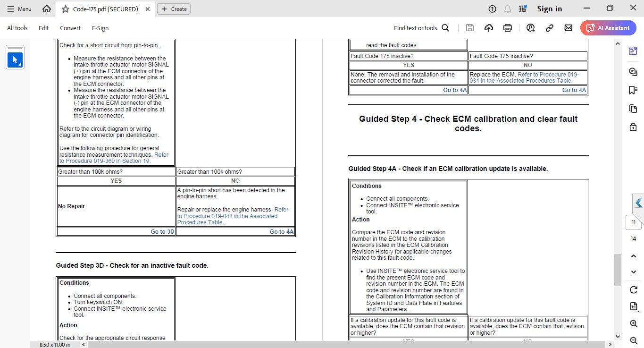Image resolution: width=644 pixels, height=348 pixels.
Task: Click the Guided Step 4A heading
Action: 448,169
